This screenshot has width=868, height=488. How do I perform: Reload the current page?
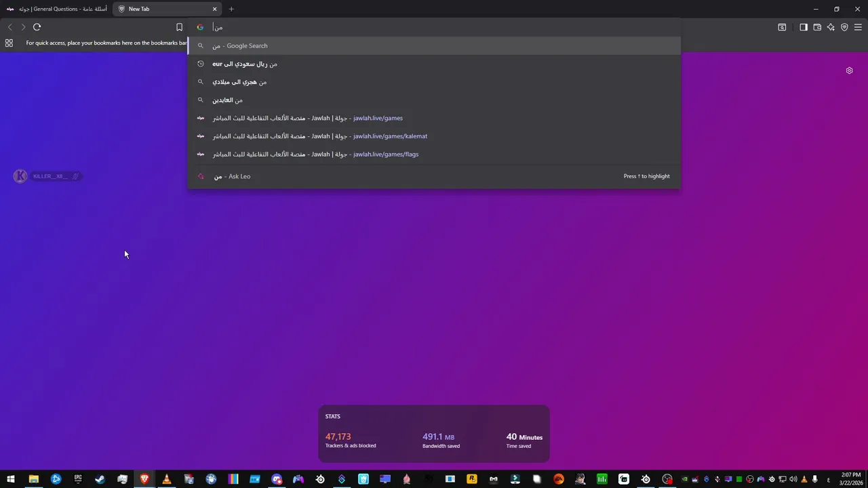[x=37, y=27]
